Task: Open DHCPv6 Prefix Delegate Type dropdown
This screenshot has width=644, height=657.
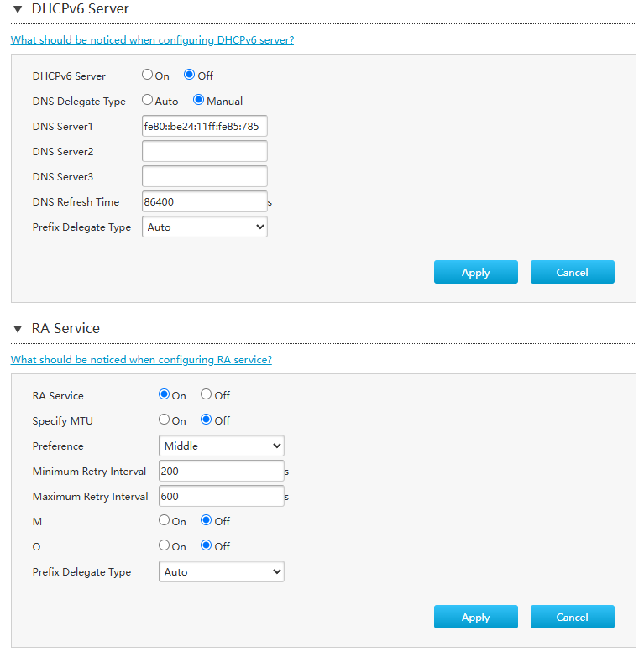Action: coord(205,227)
